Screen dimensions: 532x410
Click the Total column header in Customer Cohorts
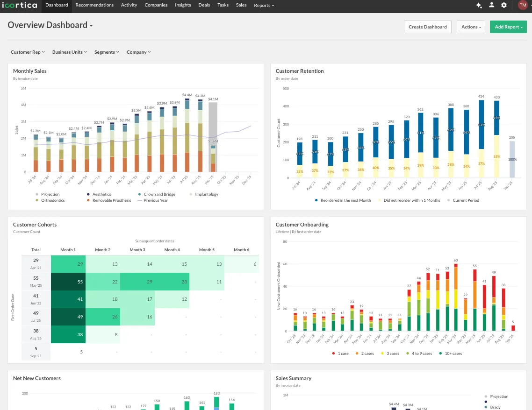tap(36, 250)
